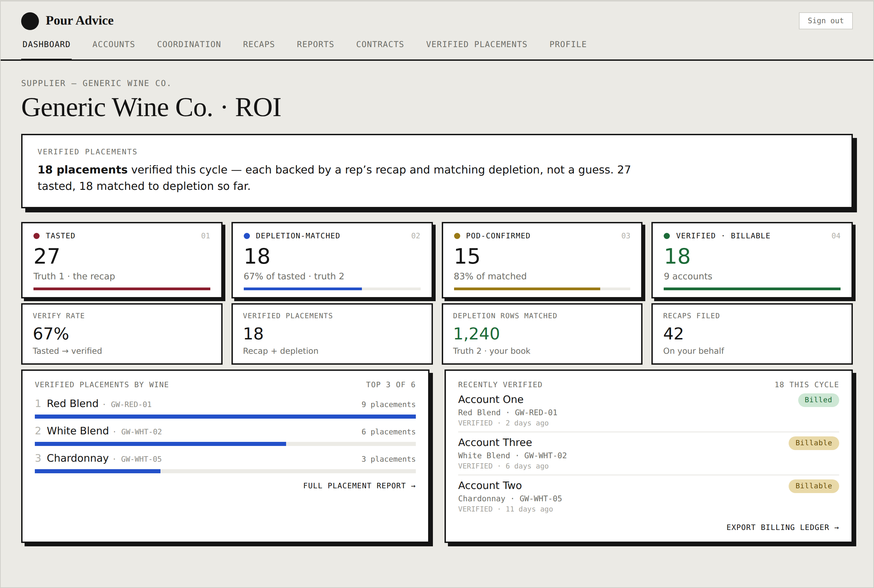This screenshot has width=874, height=588.
Task: Click the "SUPPLIER — GENERIC WINE CO." breadcrumb
Action: (96, 83)
